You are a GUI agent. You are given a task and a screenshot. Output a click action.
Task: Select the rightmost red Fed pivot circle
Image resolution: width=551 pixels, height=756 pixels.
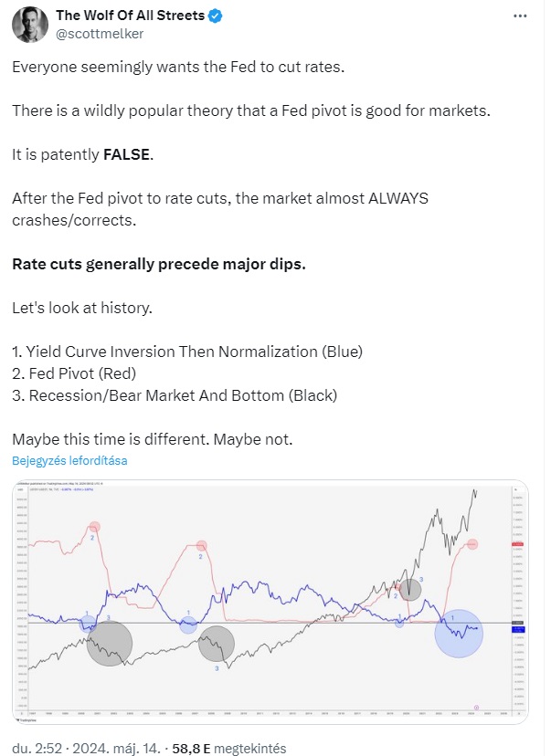coord(472,544)
